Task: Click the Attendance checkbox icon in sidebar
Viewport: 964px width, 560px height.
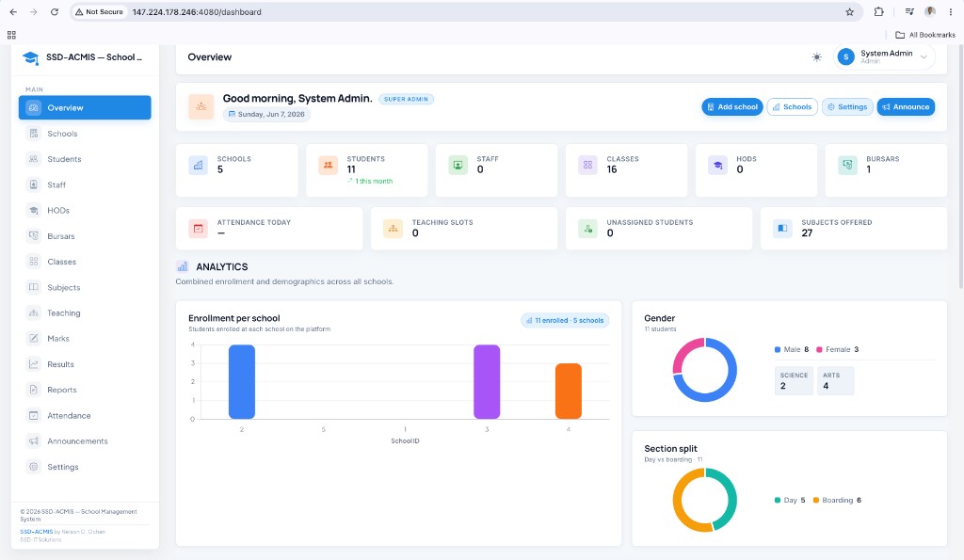Action: click(x=34, y=416)
